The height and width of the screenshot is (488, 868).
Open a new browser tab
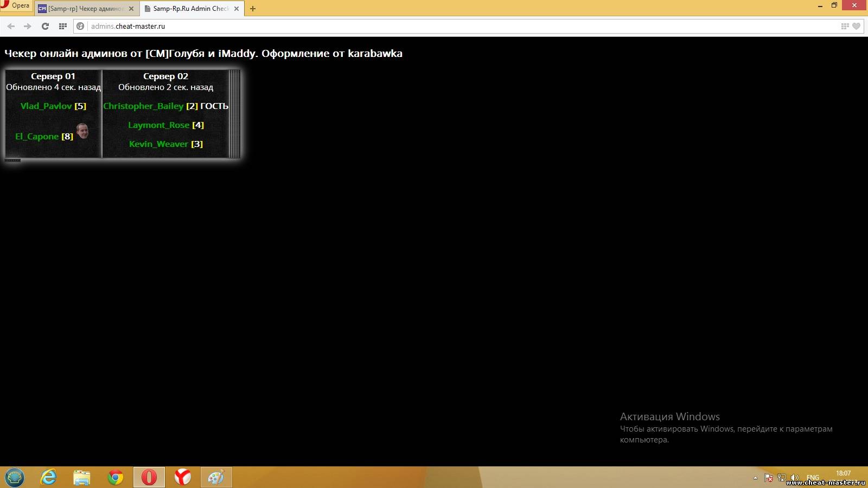[x=253, y=9]
